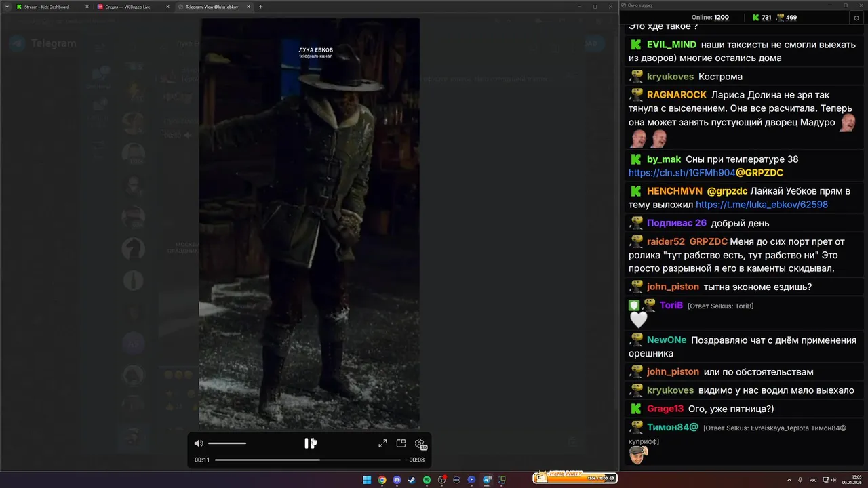This screenshot has height=488, width=868.
Task: Click the @grpzdc mention in HENCHMVN's message
Action: pos(727,191)
